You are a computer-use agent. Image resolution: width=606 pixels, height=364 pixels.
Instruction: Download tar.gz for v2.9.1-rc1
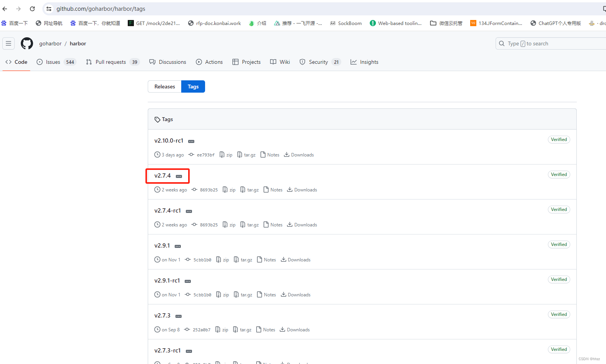[243, 295]
